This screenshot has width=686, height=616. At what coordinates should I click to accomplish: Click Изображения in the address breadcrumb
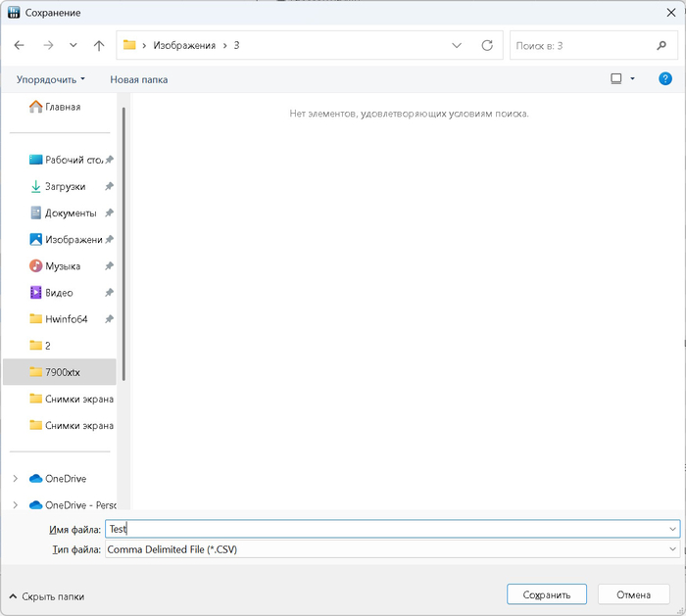point(183,45)
